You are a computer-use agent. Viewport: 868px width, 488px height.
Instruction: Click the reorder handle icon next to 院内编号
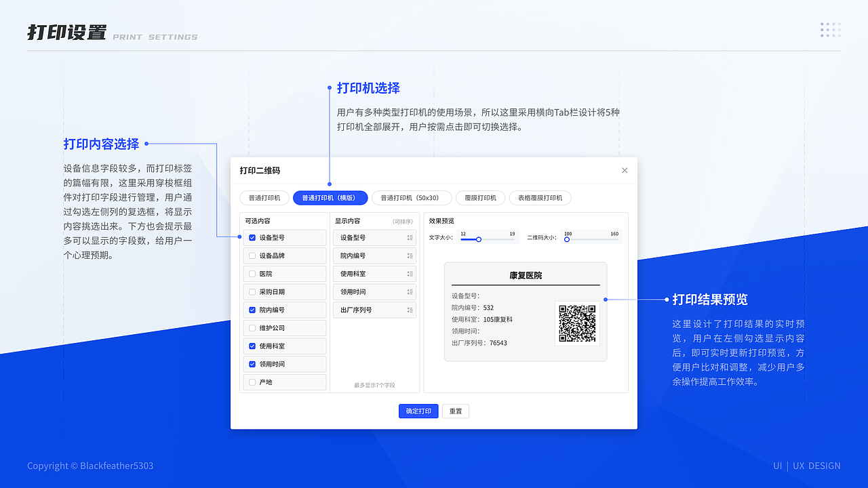[410, 256]
